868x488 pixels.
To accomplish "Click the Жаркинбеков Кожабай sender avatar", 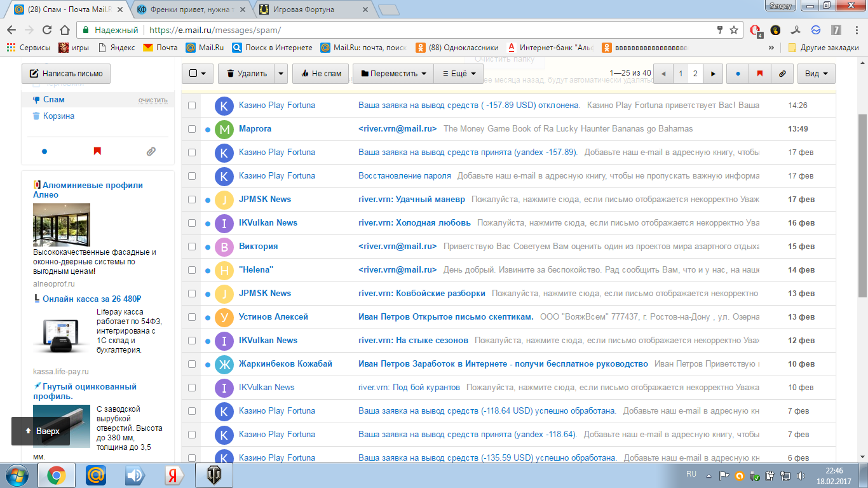I will click(224, 364).
